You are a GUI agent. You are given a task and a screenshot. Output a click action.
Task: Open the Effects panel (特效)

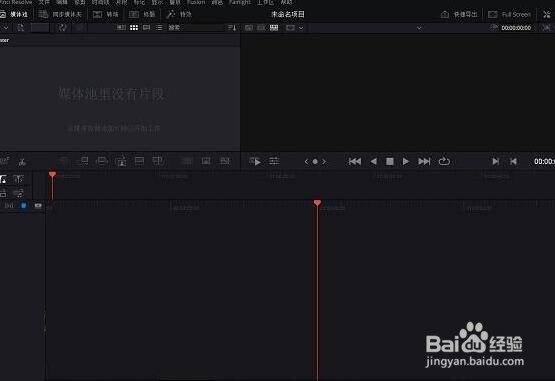tap(179, 15)
